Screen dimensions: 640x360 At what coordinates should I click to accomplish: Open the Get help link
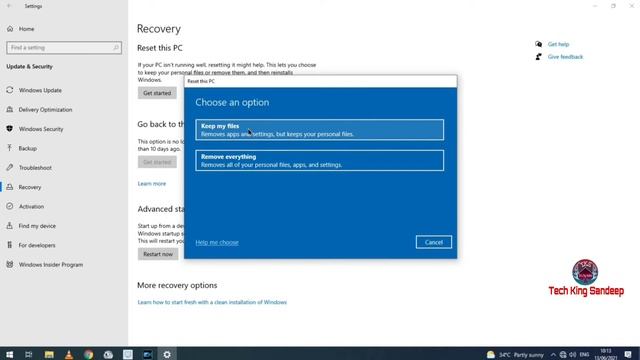point(558,44)
